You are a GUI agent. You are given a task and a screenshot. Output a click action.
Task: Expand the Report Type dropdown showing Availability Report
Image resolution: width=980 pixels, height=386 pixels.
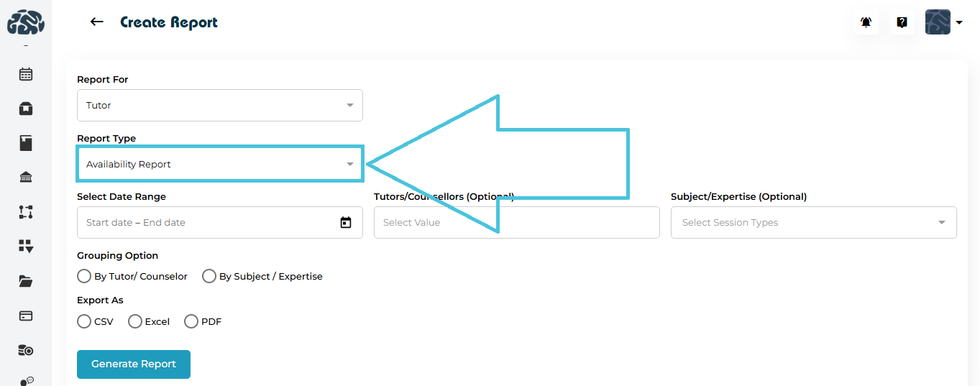coord(219,165)
